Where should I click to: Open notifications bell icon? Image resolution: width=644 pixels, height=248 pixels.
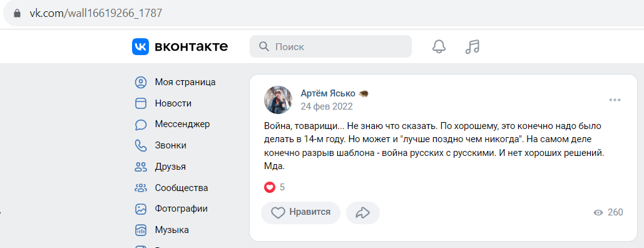point(439,46)
